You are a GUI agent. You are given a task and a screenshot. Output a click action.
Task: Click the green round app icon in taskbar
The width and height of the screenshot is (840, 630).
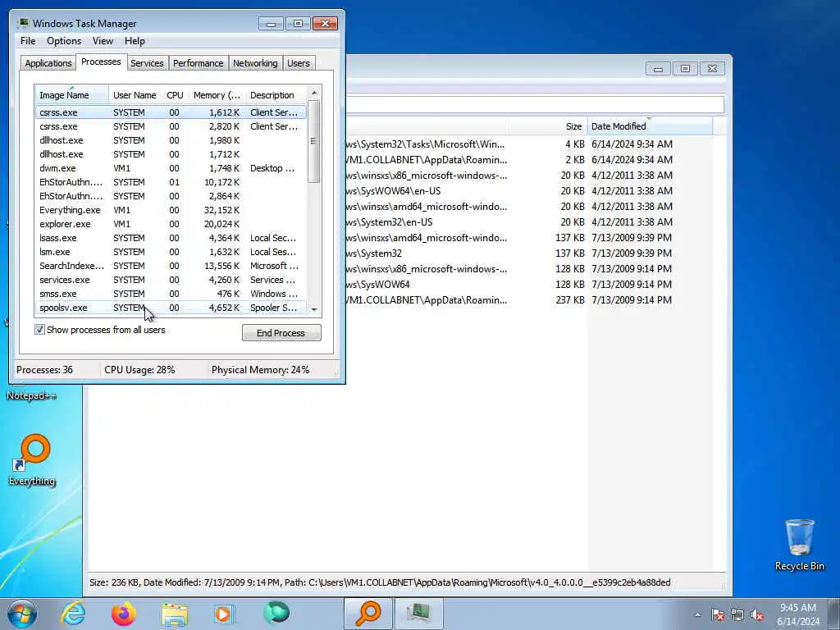276,614
